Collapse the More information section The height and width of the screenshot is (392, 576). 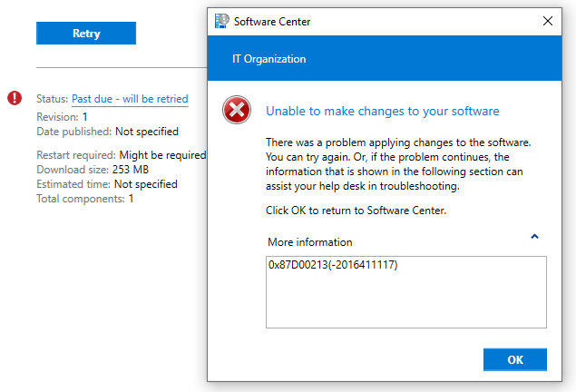click(x=534, y=237)
